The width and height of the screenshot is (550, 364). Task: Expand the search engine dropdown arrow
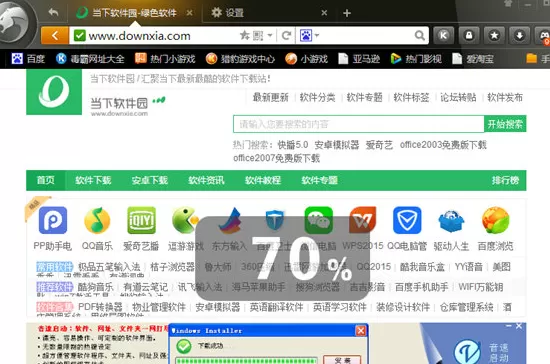(317, 35)
